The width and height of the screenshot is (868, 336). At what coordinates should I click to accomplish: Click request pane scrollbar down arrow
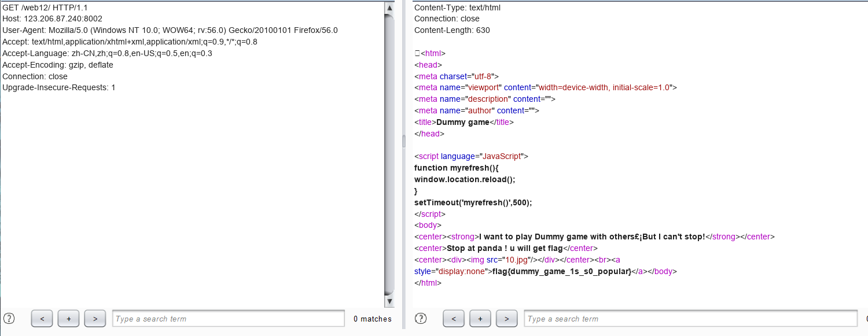(389, 301)
